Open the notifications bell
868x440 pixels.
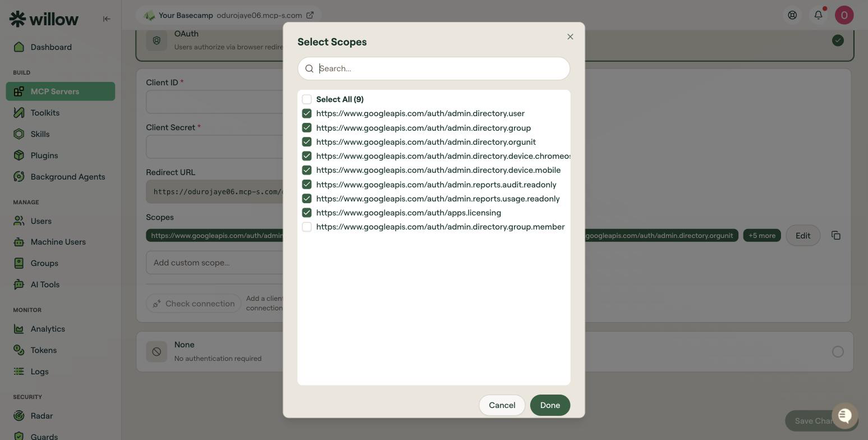pyautogui.click(x=818, y=15)
